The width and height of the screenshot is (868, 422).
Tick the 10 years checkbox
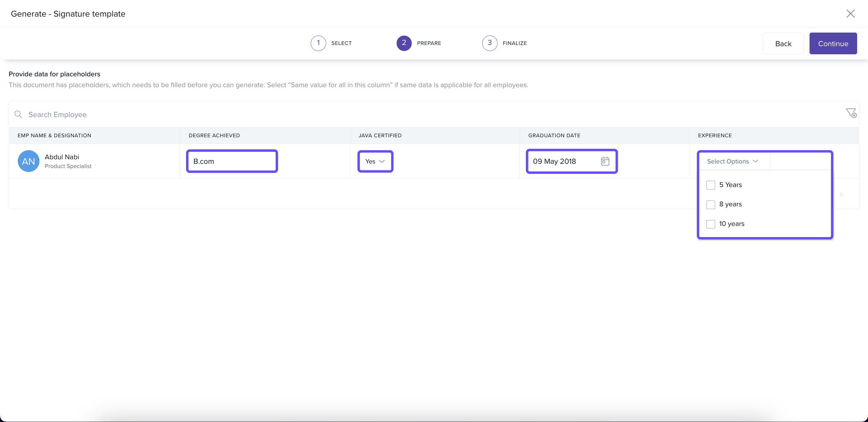coord(711,224)
